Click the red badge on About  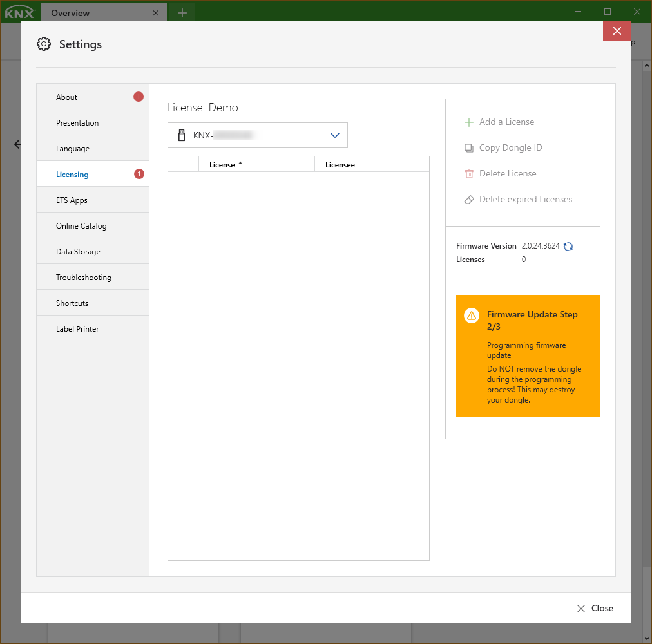139,97
